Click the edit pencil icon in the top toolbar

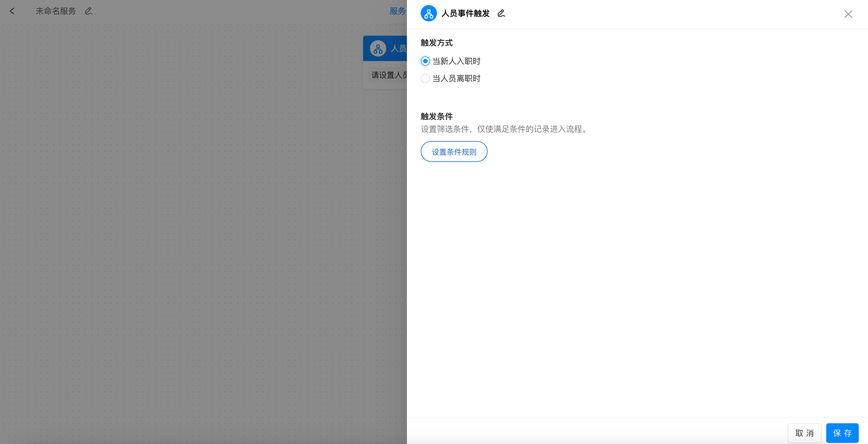88,11
